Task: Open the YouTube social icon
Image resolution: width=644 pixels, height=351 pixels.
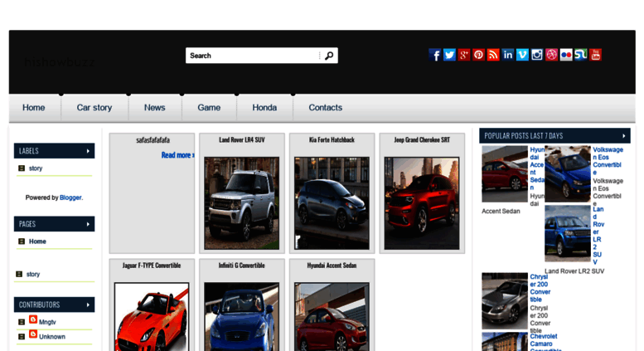Action: point(596,55)
